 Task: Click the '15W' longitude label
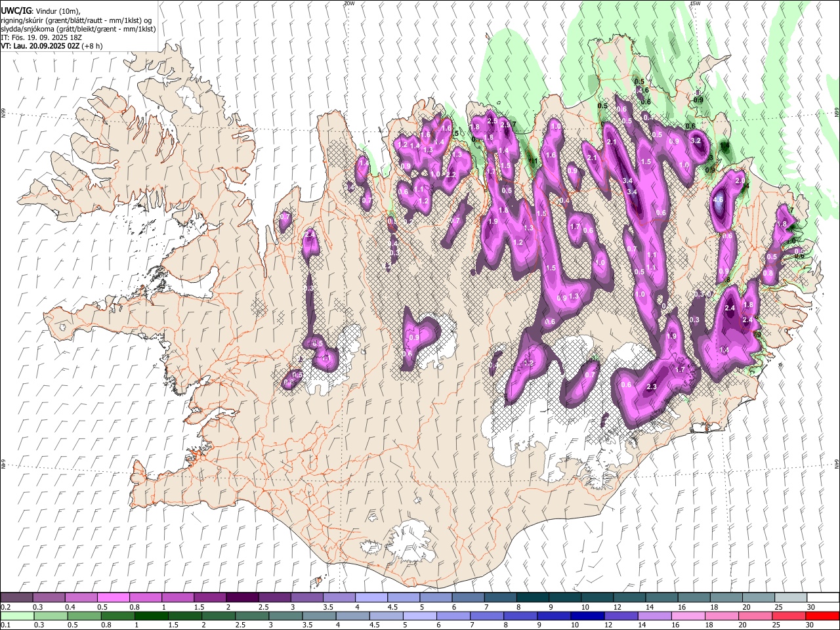[x=695, y=3]
